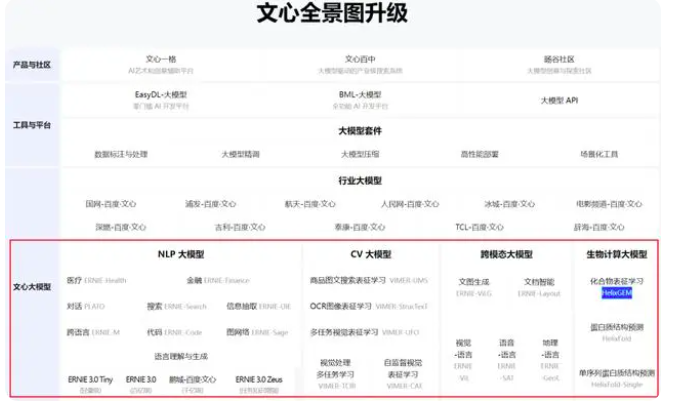Click the 跨模态大模型 heading
This screenshot has height=403, width=686.
pyautogui.click(x=506, y=254)
